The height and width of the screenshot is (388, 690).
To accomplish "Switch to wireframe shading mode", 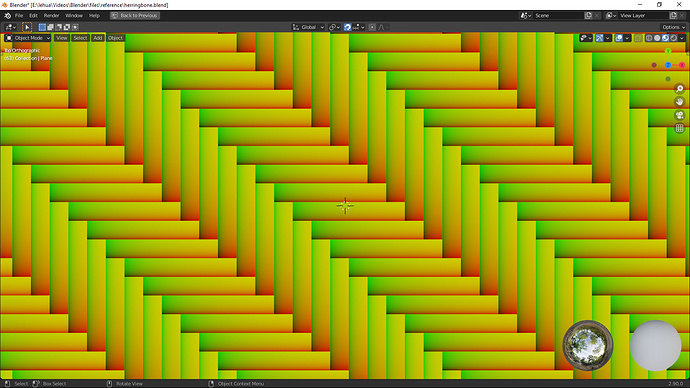I will coord(649,38).
